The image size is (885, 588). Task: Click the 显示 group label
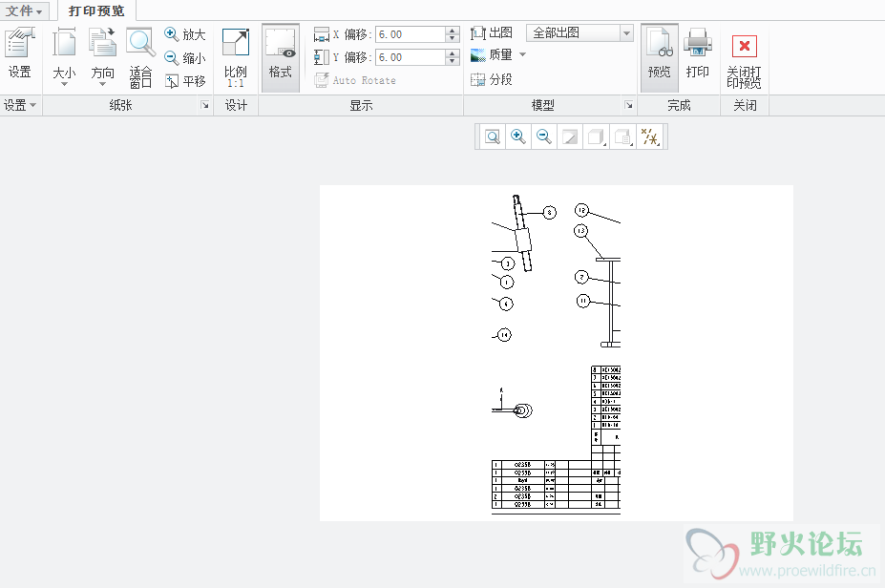361,106
